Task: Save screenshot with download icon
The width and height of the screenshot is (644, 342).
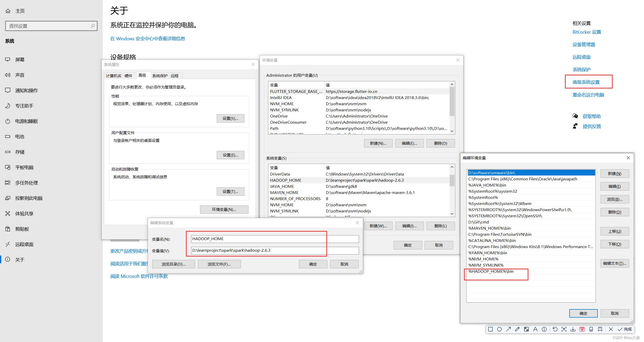Action: click(573, 329)
